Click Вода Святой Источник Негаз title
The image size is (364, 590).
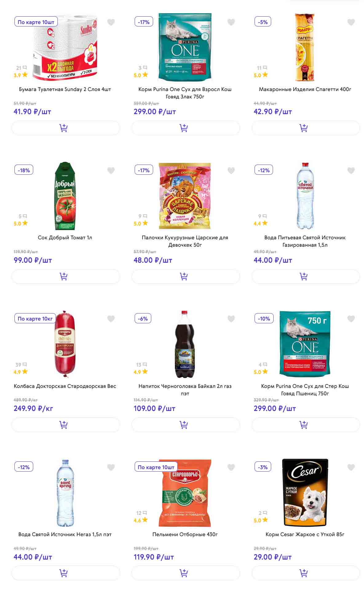(65, 534)
